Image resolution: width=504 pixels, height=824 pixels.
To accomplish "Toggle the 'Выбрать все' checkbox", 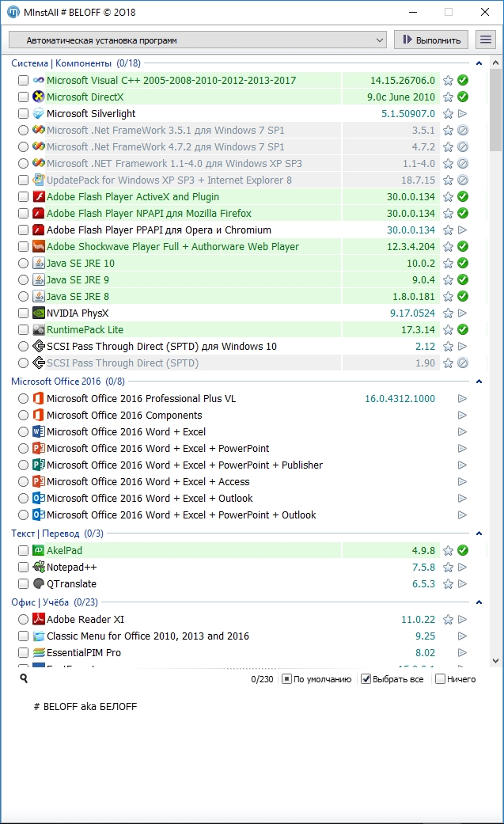I will (366, 679).
